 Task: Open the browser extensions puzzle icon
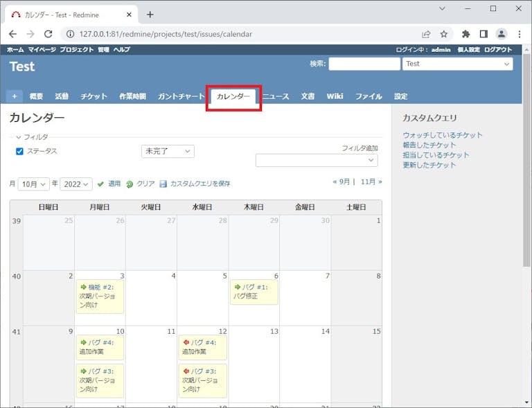[465, 34]
